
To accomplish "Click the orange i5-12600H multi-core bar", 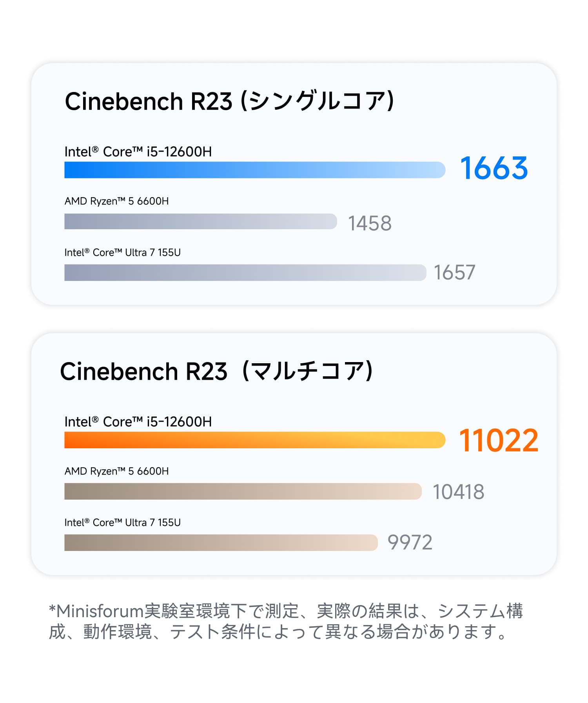I will pyautogui.click(x=254, y=440).
